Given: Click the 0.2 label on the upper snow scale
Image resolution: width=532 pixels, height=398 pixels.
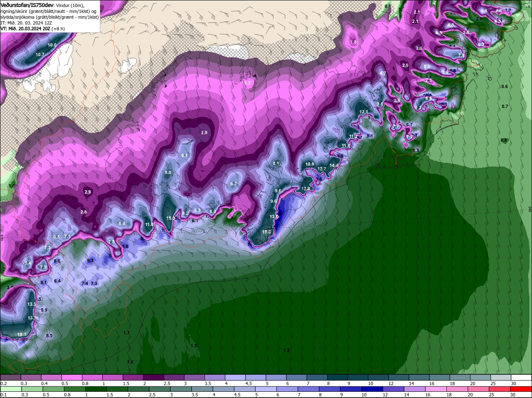Looking at the screenshot, I should coord(3,383).
